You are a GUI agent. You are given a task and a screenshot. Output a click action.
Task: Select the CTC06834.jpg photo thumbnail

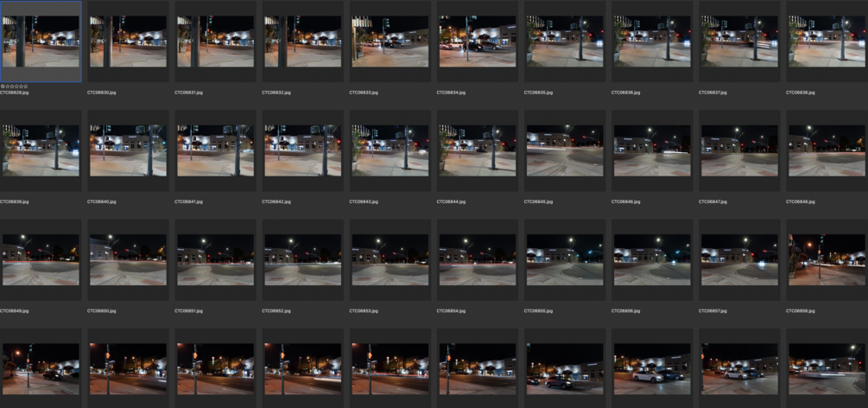tap(478, 41)
